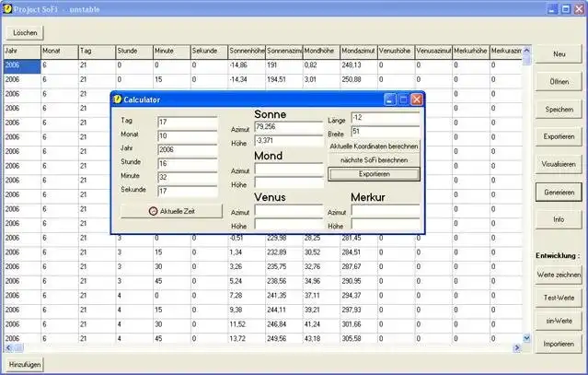
Task: Click the Breite coordinate field
Action: click(386, 132)
